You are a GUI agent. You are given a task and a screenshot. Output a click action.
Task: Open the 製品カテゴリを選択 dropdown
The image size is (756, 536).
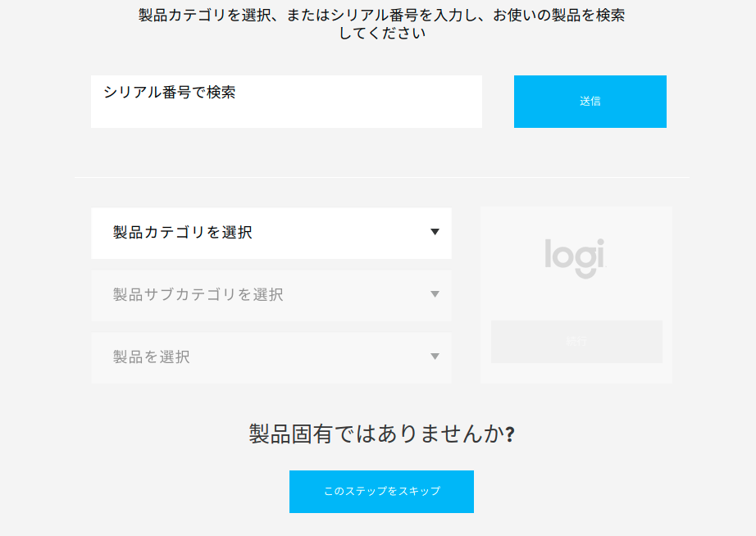point(271,234)
